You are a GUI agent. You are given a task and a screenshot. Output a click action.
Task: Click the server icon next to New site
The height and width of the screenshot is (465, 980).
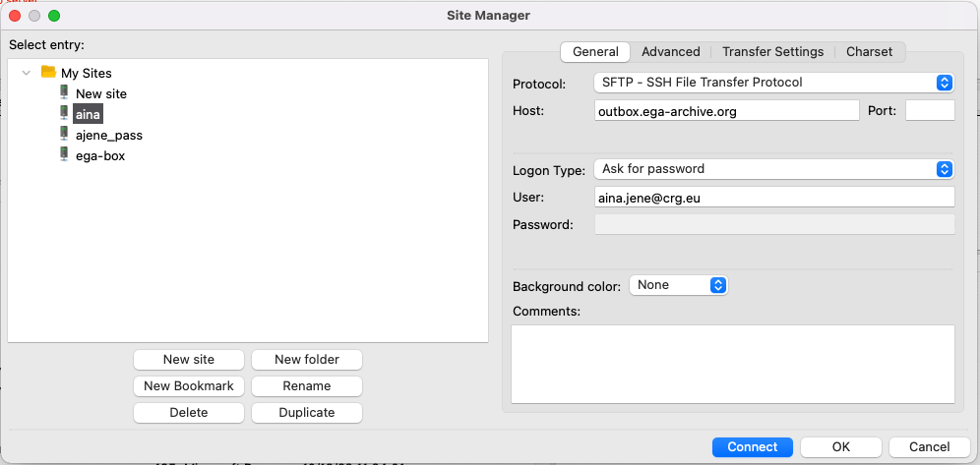(64, 93)
